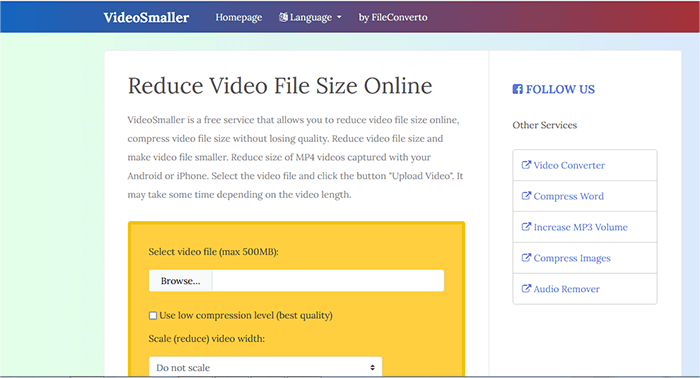This screenshot has width=700, height=378.
Task: Open the Language dropdown menu
Action: coord(310,17)
